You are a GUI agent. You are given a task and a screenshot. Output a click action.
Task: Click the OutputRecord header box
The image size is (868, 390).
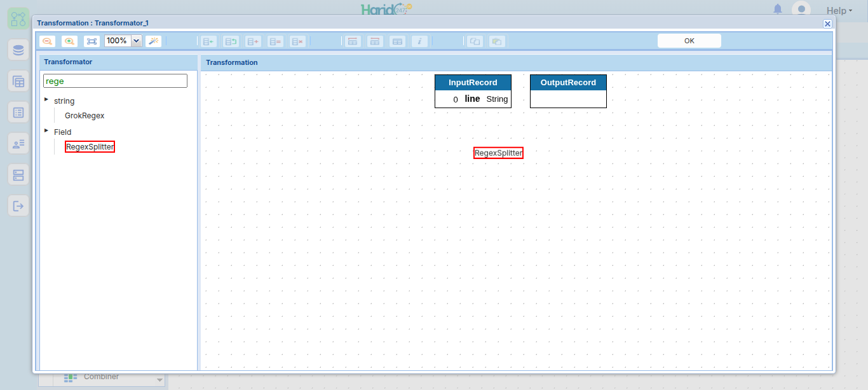pyautogui.click(x=568, y=83)
